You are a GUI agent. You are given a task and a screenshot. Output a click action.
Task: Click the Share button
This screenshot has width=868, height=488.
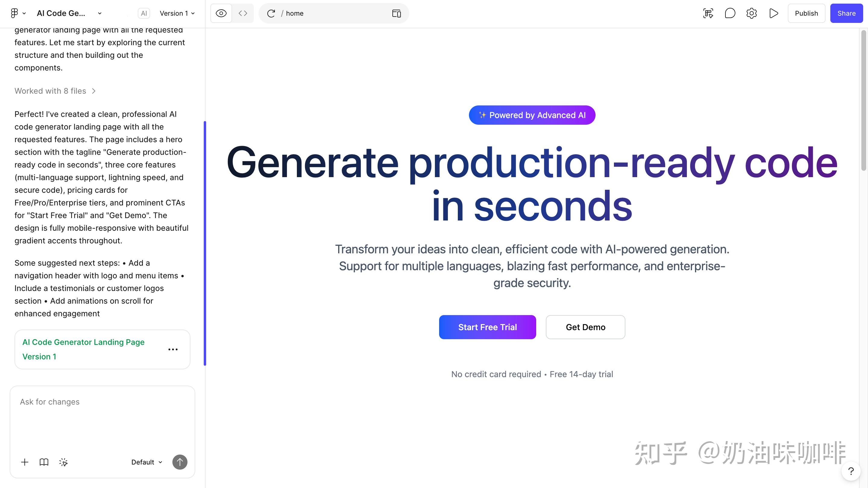[x=846, y=14]
